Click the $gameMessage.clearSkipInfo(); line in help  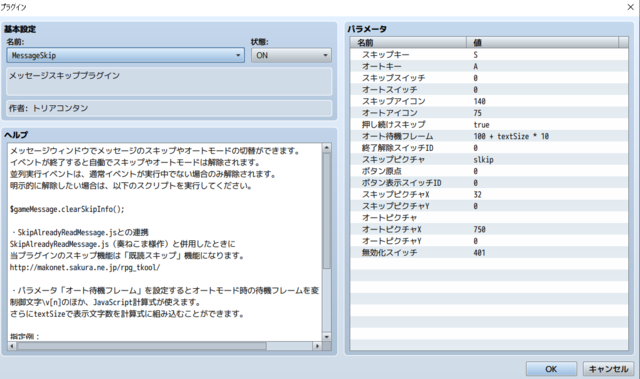point(67,209)
